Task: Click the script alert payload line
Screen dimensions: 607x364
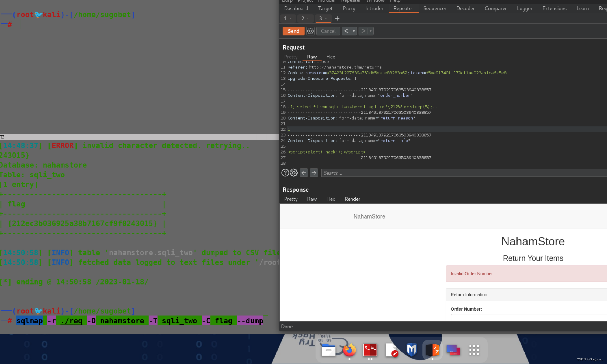Action: tap(327, 152)
